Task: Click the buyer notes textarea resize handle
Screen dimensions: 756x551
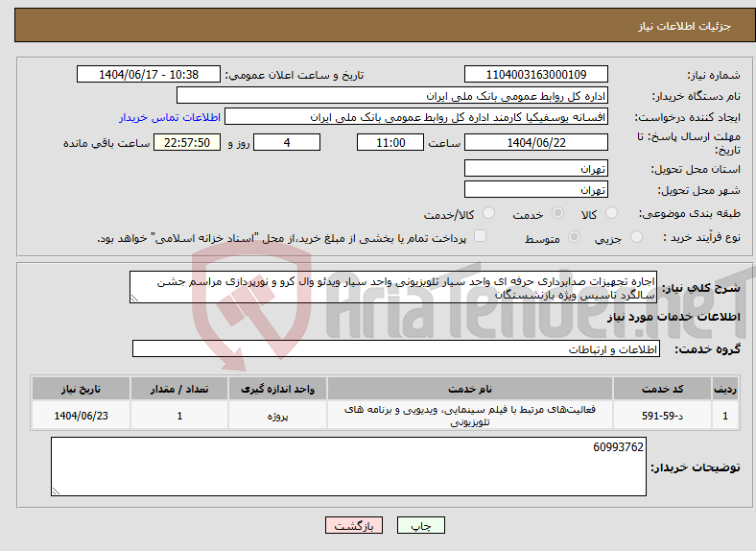Action: [56, 491]
